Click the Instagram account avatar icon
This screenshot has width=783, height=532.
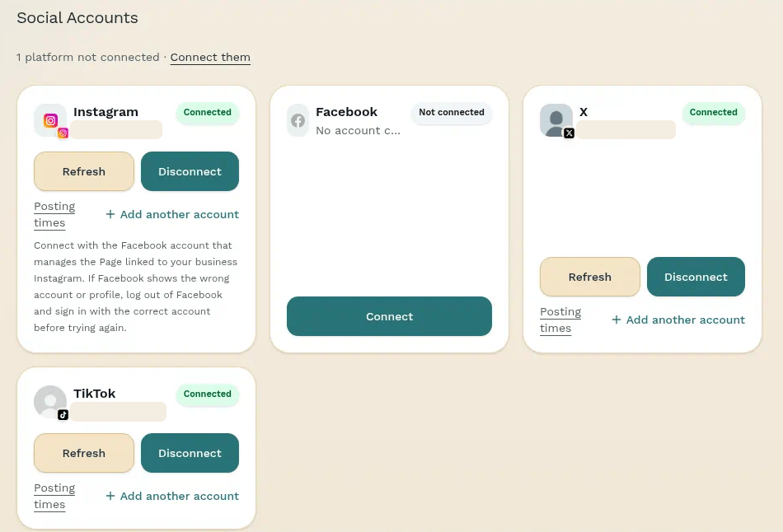coord(50,120)
